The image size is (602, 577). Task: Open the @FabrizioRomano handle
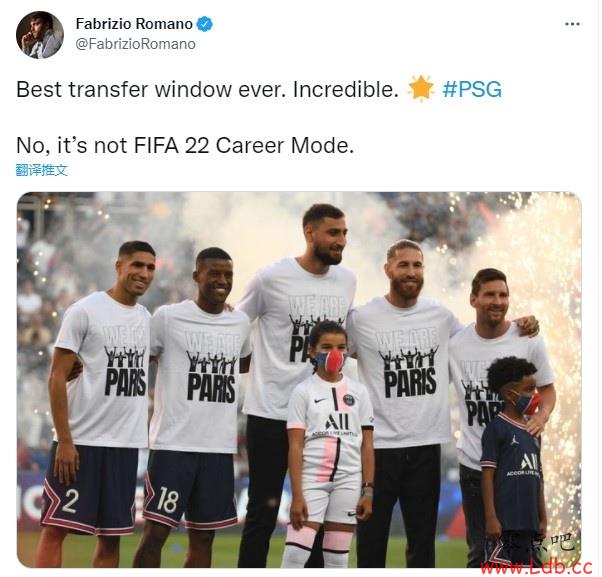pos(136,44)
